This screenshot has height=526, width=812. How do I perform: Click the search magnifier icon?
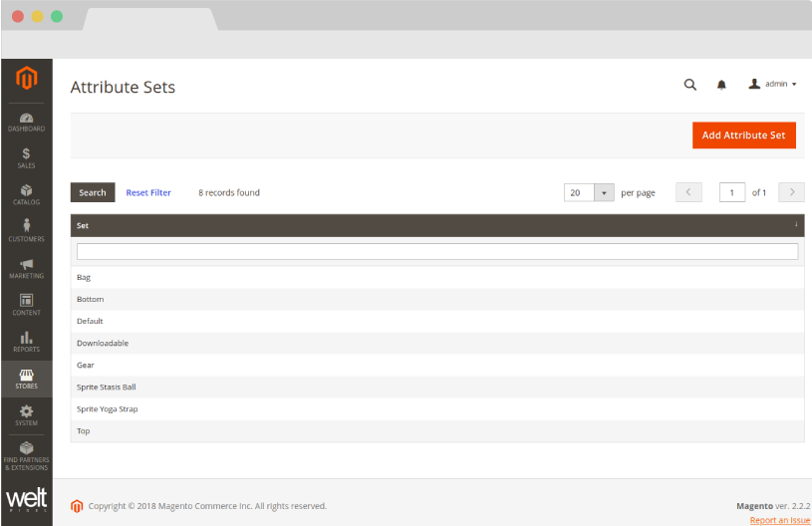689,85
